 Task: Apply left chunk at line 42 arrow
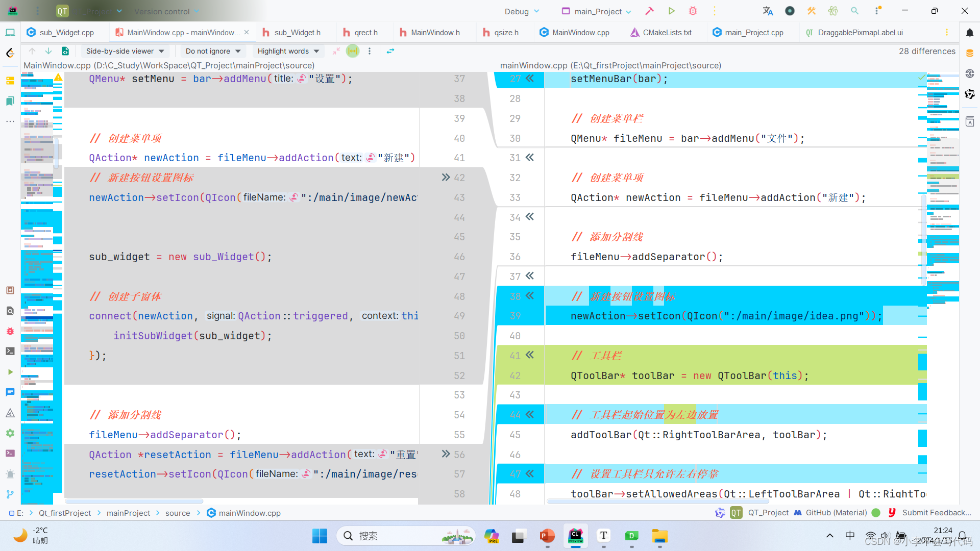[x=446, y=178]
